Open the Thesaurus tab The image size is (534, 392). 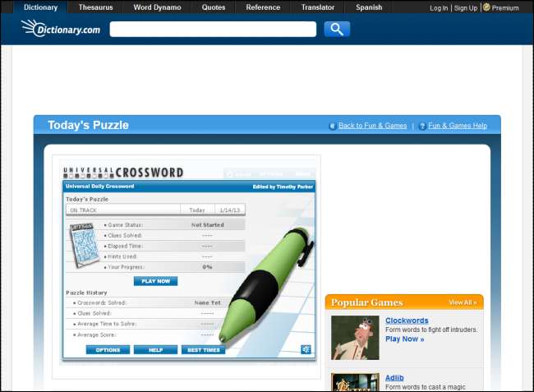95,7
